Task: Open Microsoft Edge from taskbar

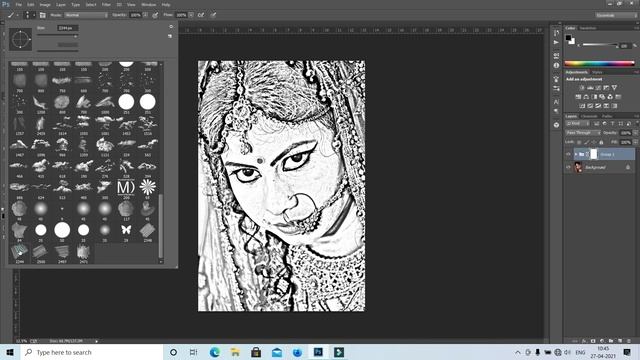Action: [215, 352]
